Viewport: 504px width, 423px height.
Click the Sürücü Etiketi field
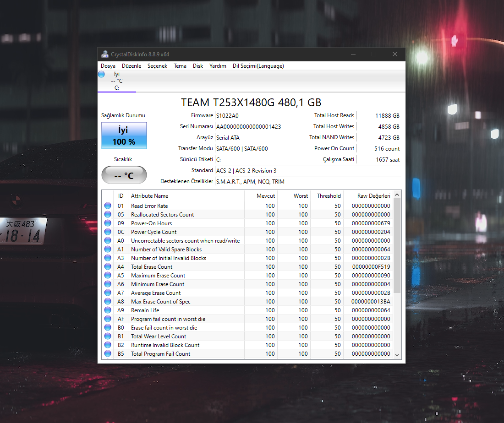tap(256, 160)
